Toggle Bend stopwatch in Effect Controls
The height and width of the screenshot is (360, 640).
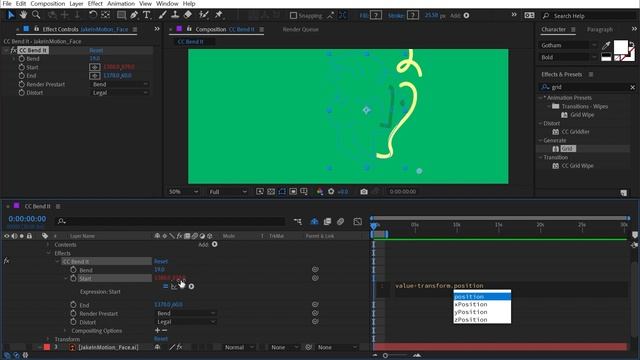[x=22, y=59]
